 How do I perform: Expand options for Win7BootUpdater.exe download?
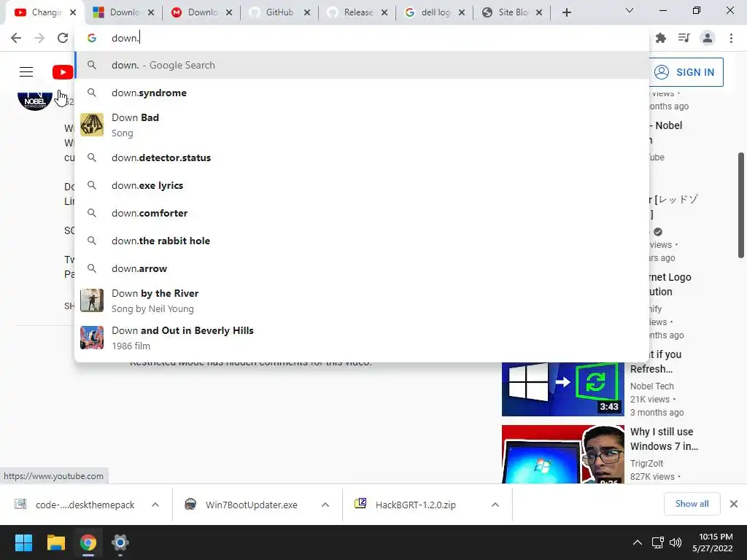pos(325,505)
